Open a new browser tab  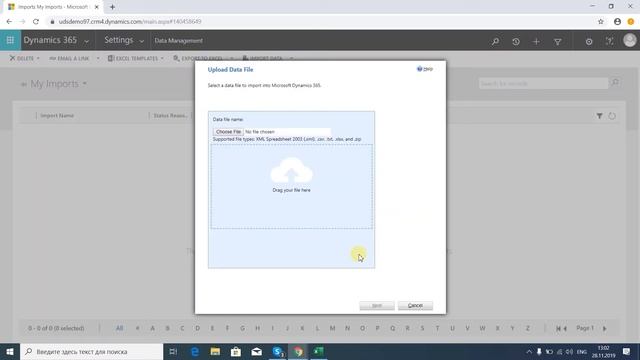112,7
